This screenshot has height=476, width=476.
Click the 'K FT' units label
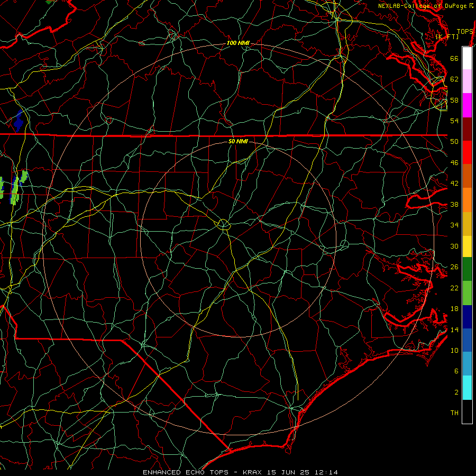click(447, 36)
